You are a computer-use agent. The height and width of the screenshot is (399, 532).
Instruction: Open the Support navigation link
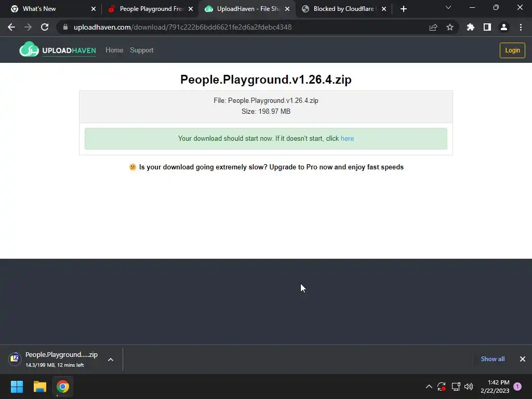(x=142, y=50)
